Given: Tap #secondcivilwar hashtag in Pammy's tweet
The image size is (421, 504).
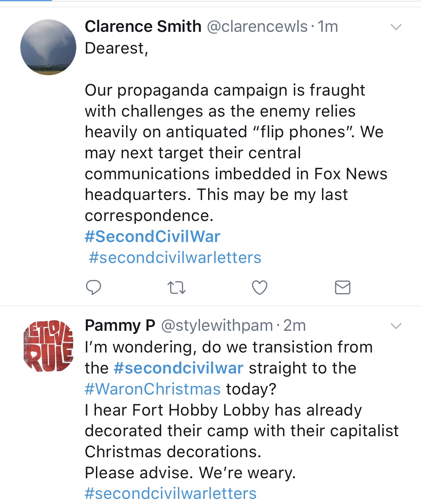Looking at the screenshot, I should coord(179,368).
